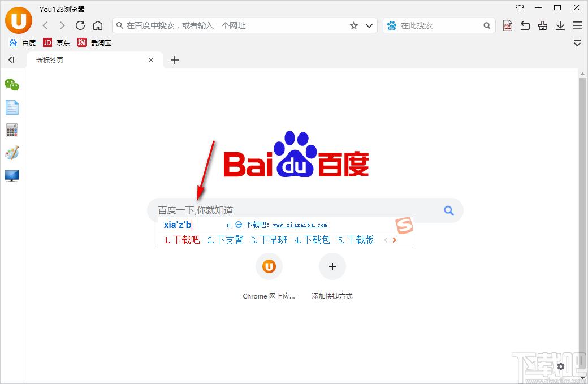588x384 pixels.
Task: Open the notepad document sidebar icon
Action: tap(12, 107)
